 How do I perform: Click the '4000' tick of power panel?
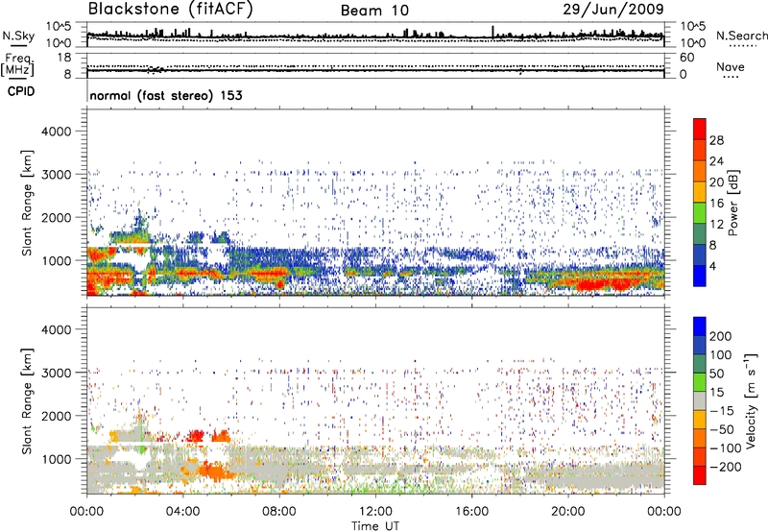(x=57, y=132)
